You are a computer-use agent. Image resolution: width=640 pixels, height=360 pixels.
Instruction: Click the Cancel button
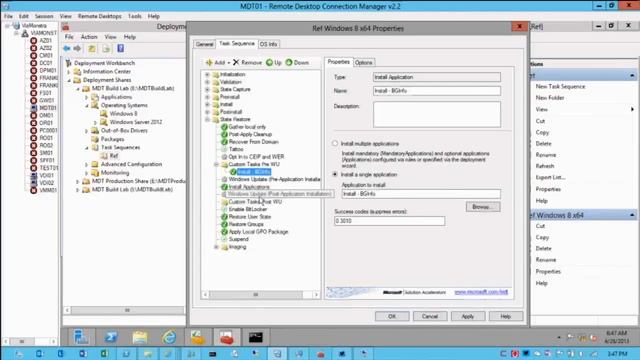[x=430, y=316]
